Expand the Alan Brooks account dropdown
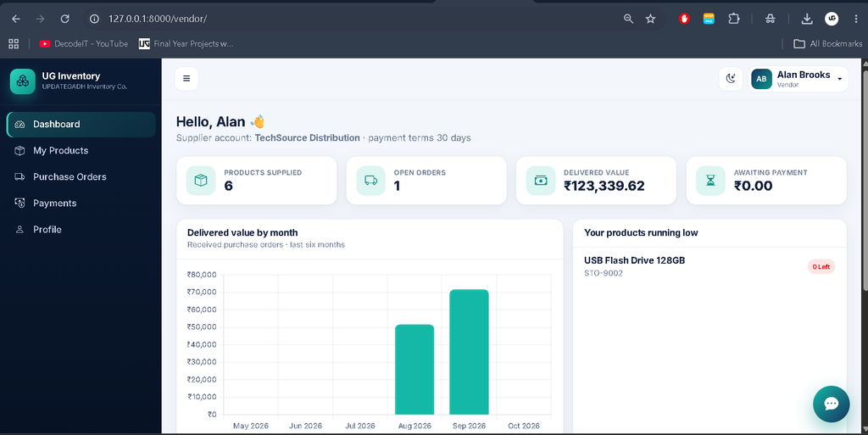 [x=798, y=79]
